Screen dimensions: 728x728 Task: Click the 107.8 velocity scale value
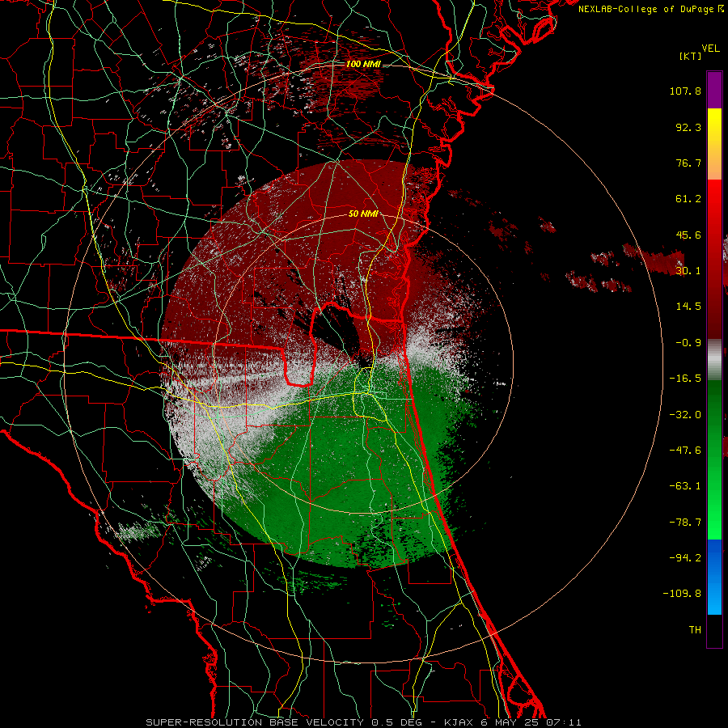(x=685, y=91)
